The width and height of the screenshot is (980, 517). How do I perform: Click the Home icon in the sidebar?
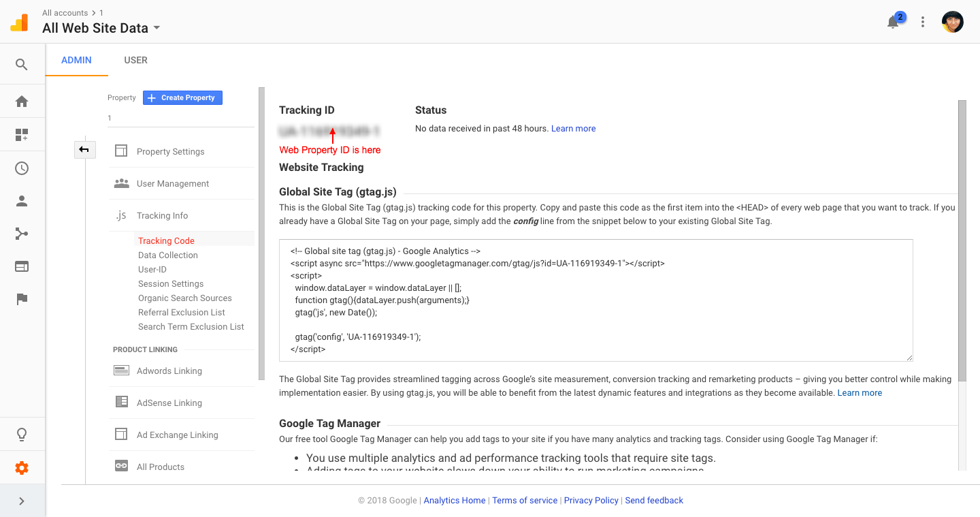pos(22,100)
